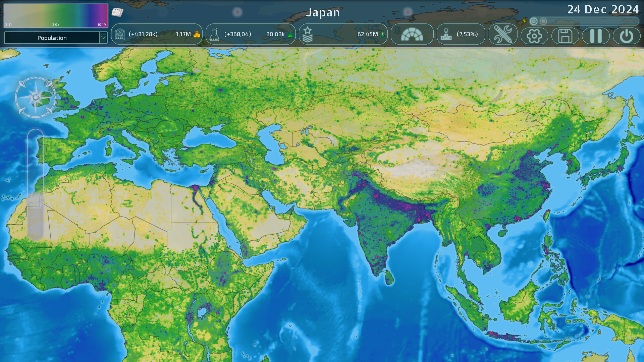
Task: Expand the dropdown arrow next to Population
Action: [x=103, y=38]
